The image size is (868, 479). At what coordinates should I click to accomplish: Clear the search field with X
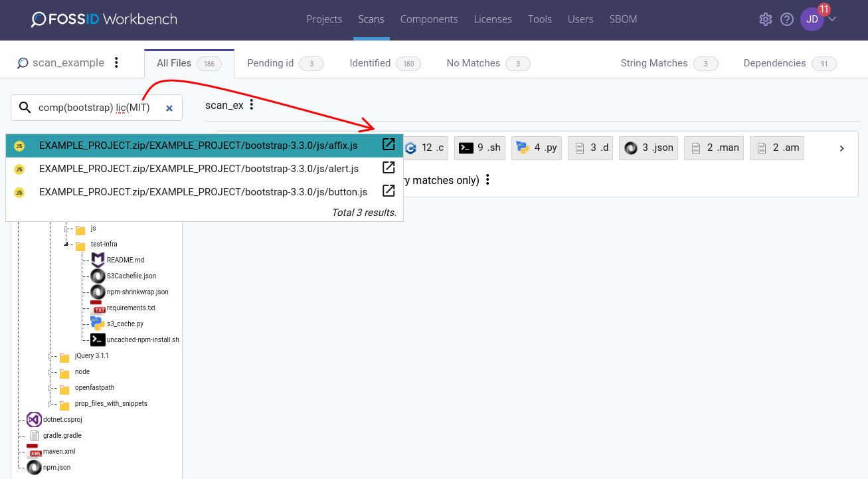tap(169, 108)
